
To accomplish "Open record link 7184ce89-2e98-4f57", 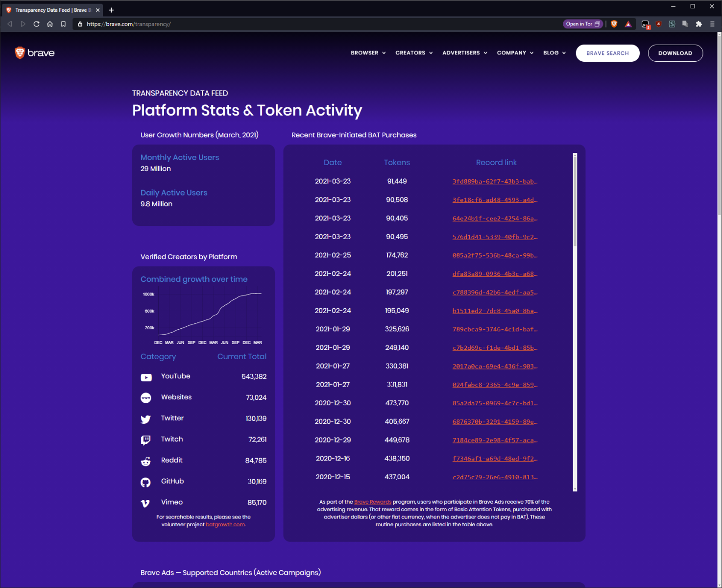I will [x=495, y=440].
